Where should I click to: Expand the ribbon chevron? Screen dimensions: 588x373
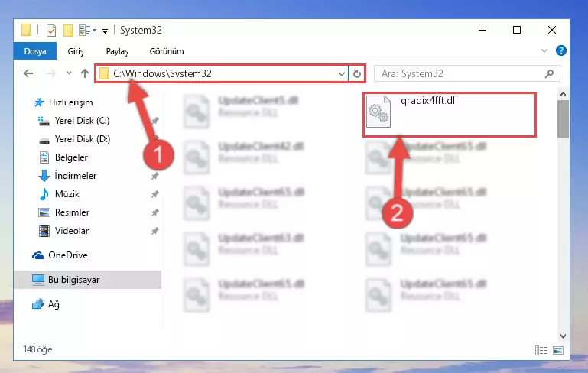[x=544, y=50]
